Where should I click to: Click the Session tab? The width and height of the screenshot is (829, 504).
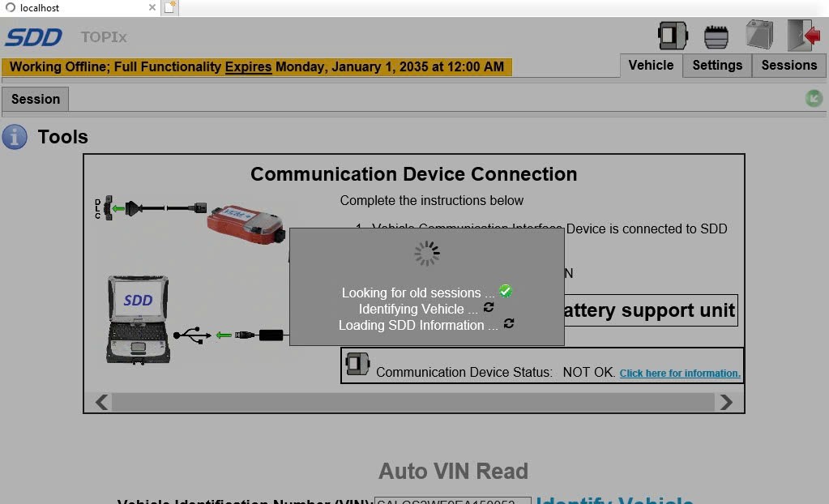coord(35,99)
